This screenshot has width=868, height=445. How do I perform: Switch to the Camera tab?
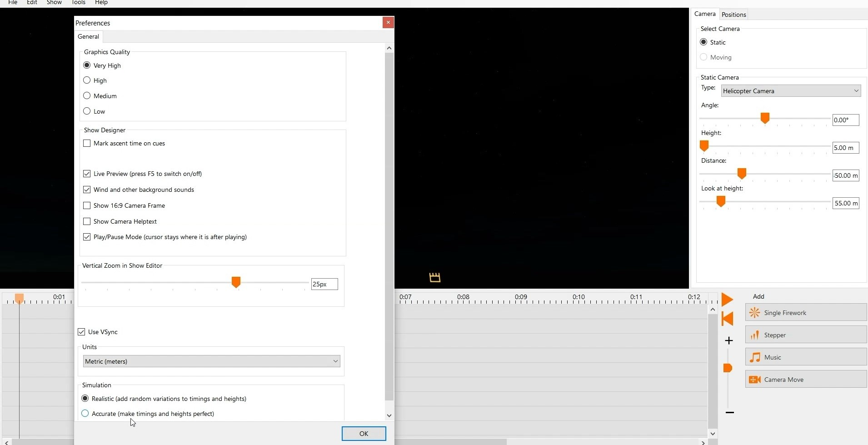[705, 14]
